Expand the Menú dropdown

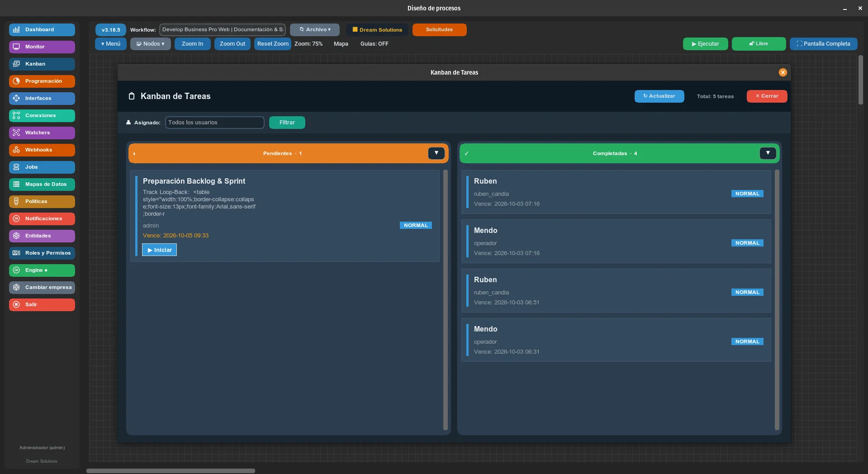click(x=111, y=44)
